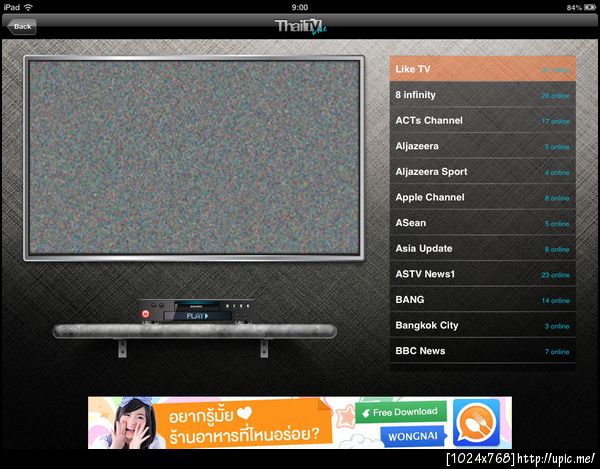
Task: Click the red power button on the player
Action: (x=145, y=314)
